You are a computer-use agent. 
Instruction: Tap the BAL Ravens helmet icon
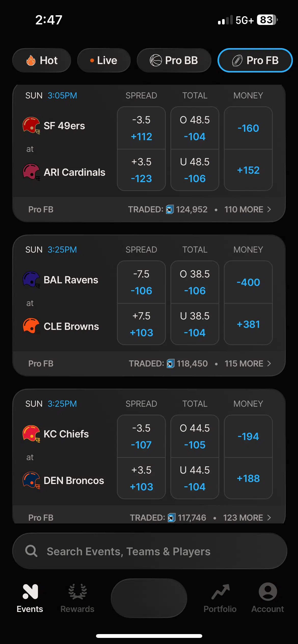[31, 280]
